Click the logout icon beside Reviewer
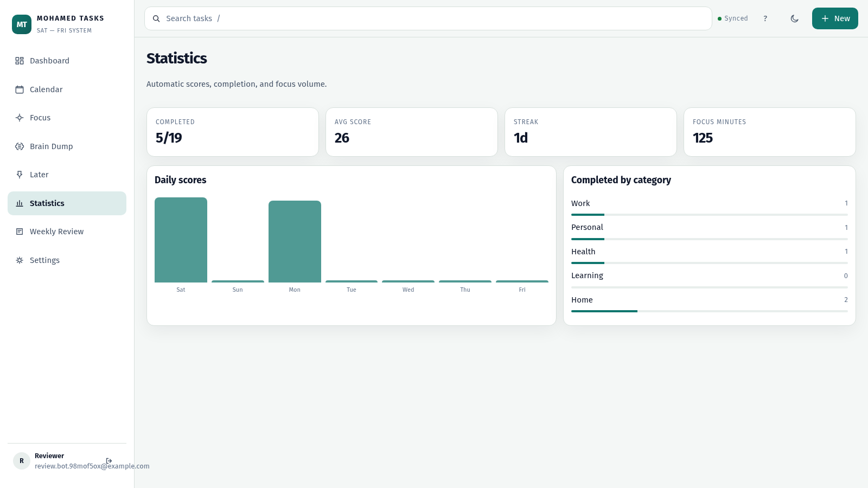 109,461
